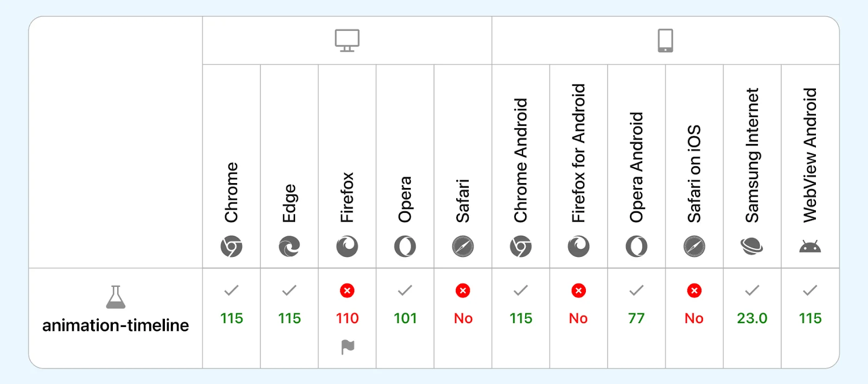Expand the Firefox 110 support cell
868x384 pixels.
pos(347,318)
